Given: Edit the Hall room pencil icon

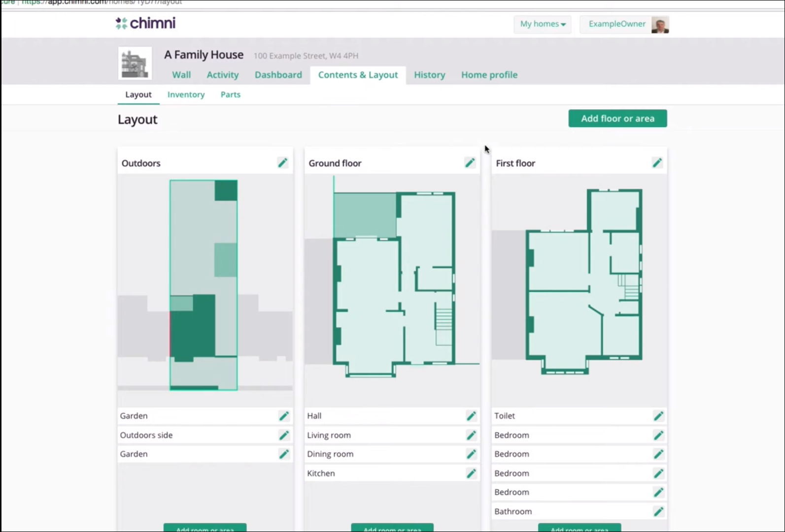Looking at the screenshot, I should coord(471,416).
